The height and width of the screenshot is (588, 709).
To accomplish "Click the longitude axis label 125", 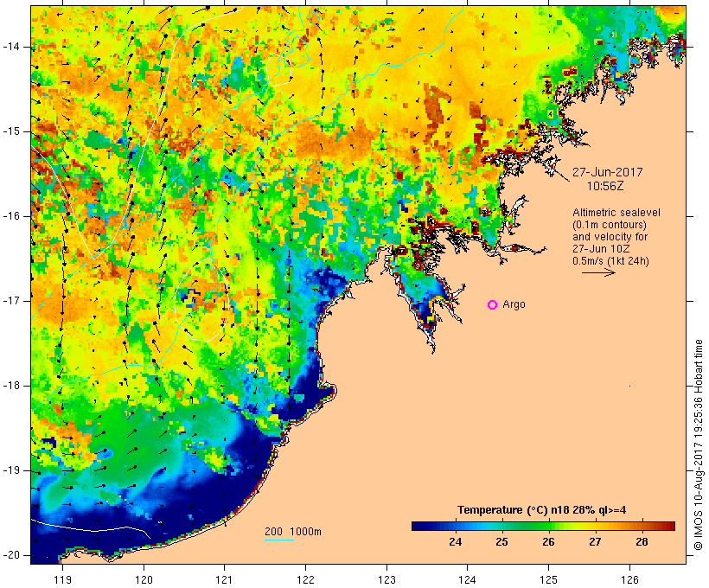I will 548,579.
